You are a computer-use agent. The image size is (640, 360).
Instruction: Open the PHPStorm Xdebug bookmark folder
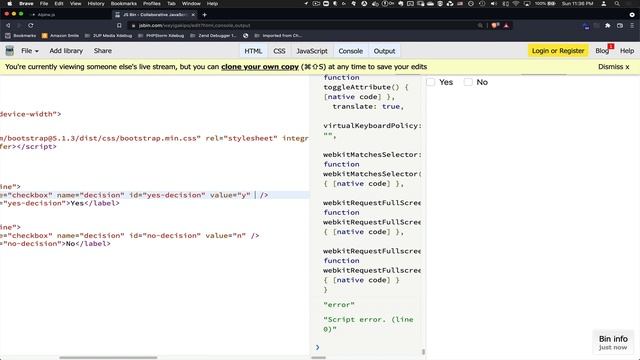point(161,36)
